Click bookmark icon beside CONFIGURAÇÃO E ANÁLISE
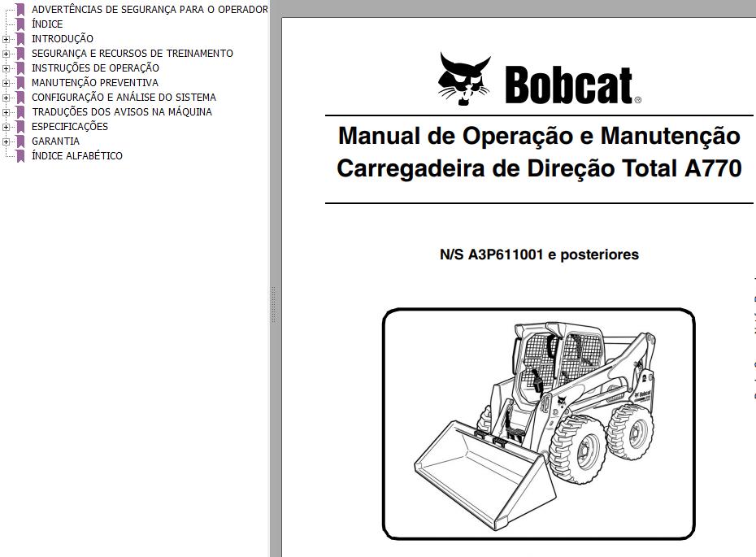Viewport: 756px width, 557px height. click(20, 98)
